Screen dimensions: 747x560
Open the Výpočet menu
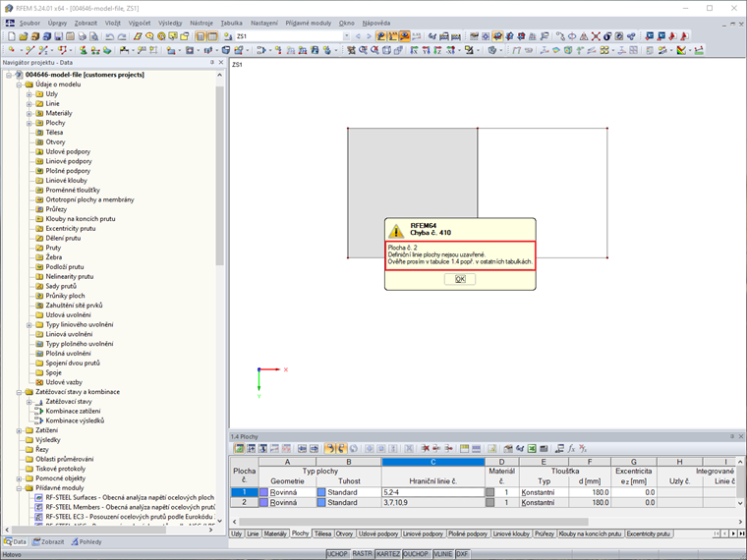pos(140,23)
